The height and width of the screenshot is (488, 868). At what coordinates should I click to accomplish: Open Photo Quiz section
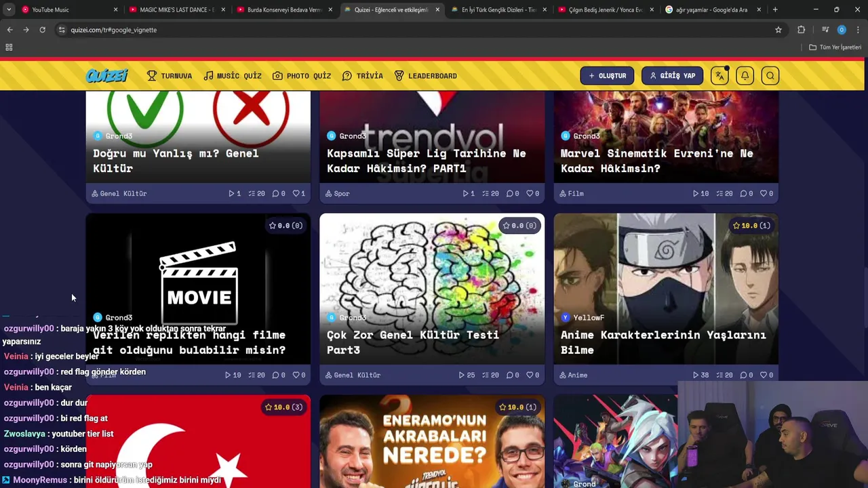pyautogui.click(x=302, y=76)
